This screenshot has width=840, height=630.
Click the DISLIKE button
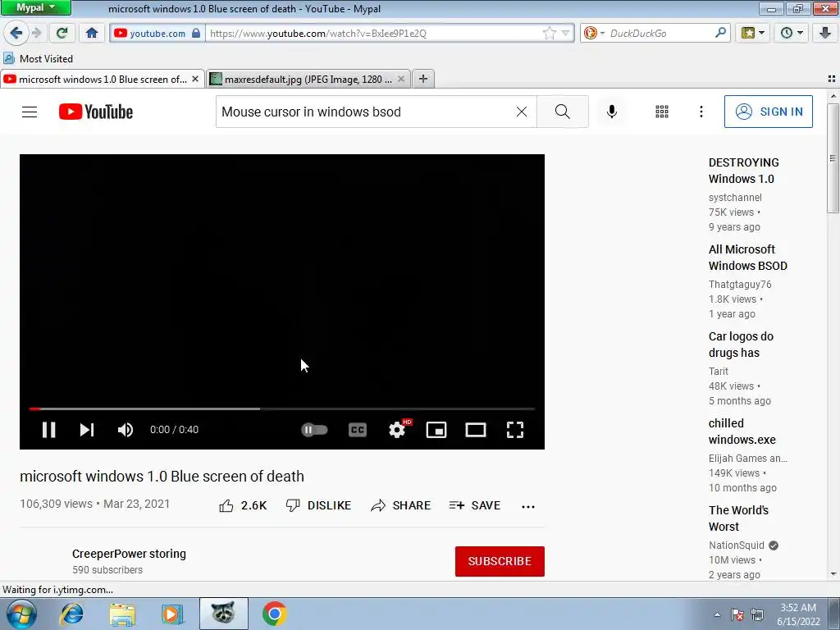point(318,505)
